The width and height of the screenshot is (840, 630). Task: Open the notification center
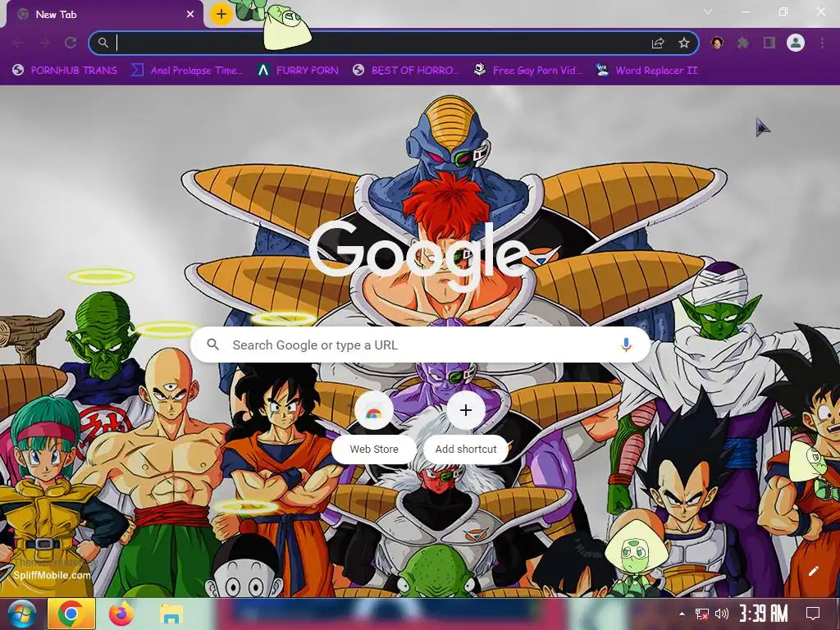[x=813, y=614]
